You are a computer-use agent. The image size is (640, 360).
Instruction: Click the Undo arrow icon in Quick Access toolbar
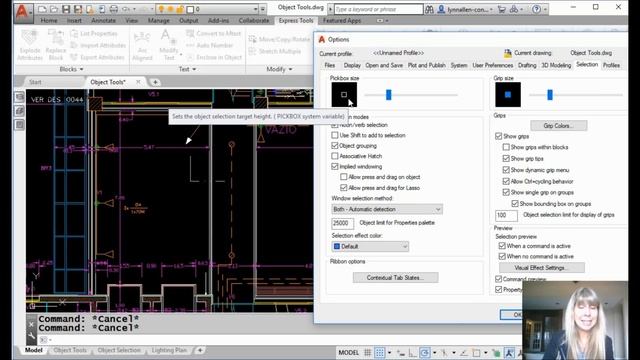[126, 9]
